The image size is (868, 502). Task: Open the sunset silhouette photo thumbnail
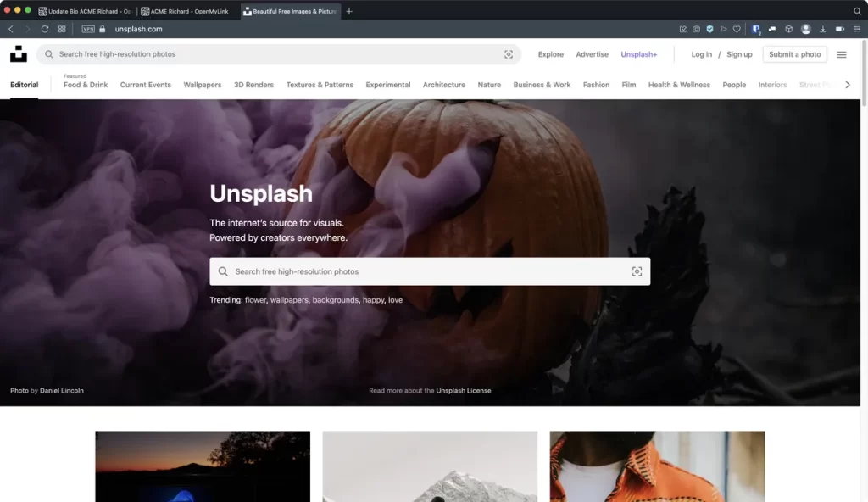(x=203, y=466)
